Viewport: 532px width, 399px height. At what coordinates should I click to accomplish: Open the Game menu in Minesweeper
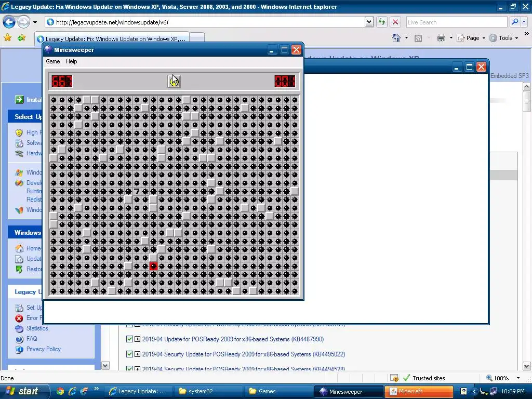point(53,61)
